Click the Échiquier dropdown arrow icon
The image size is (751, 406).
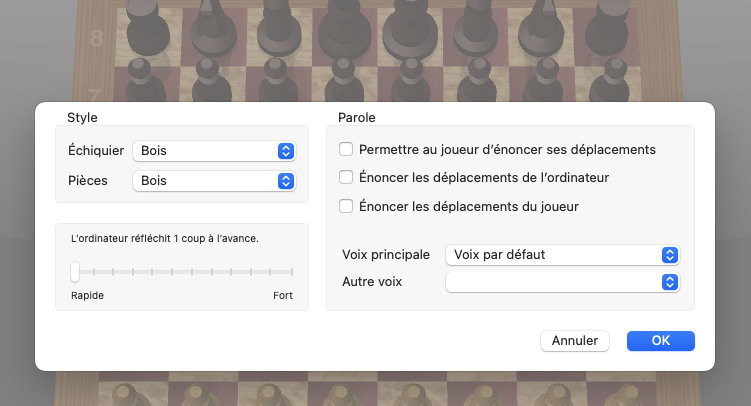click(286, 151)
